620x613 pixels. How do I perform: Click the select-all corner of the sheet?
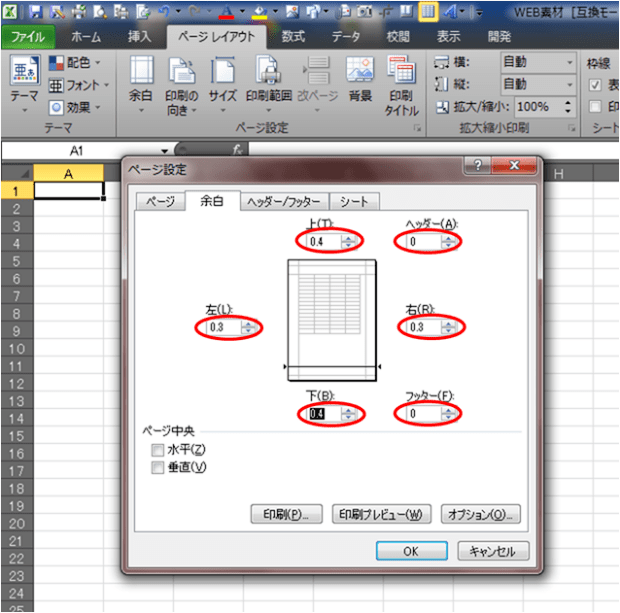tap(17, 173)
